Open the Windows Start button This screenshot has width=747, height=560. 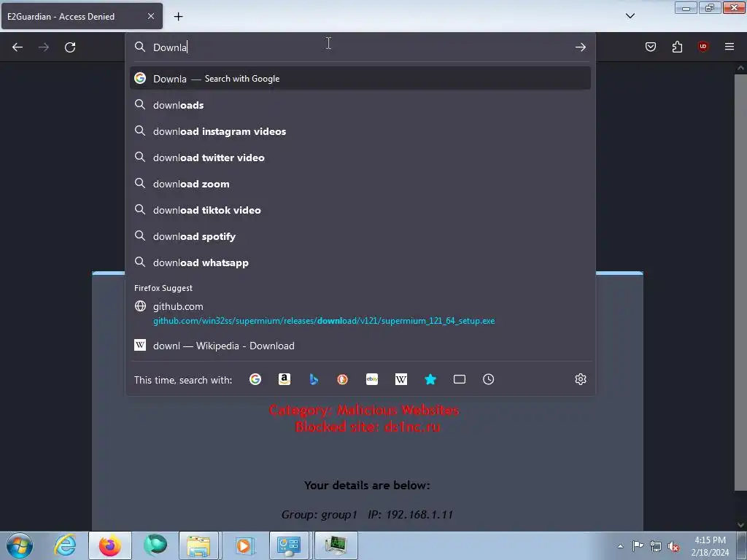tap(20, 545)
